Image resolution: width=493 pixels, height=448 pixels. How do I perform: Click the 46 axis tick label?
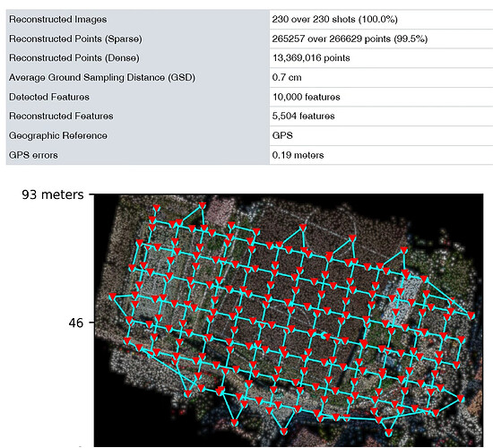tap(76, 323)
